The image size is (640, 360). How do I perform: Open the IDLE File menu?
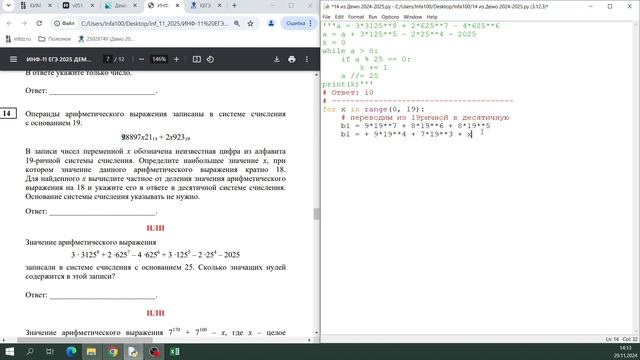click(327, 17)
